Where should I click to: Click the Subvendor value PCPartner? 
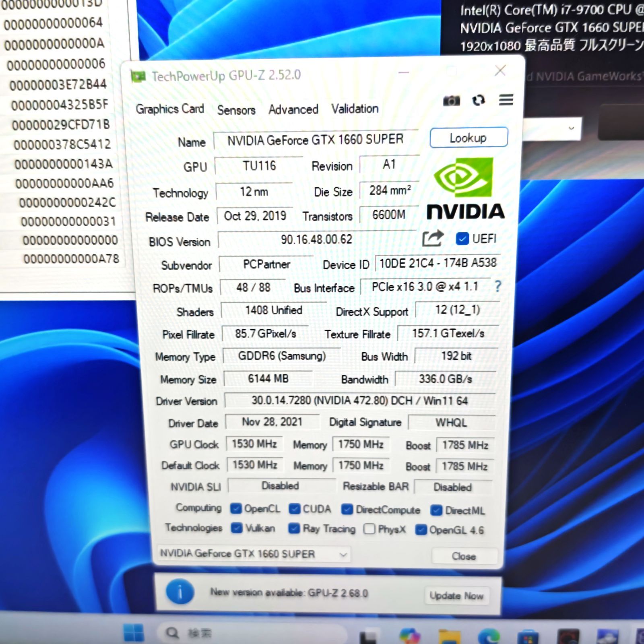click(266, 264)
